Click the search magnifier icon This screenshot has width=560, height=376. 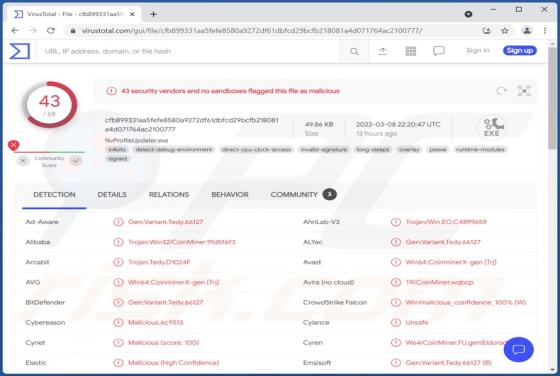[354, 51]
